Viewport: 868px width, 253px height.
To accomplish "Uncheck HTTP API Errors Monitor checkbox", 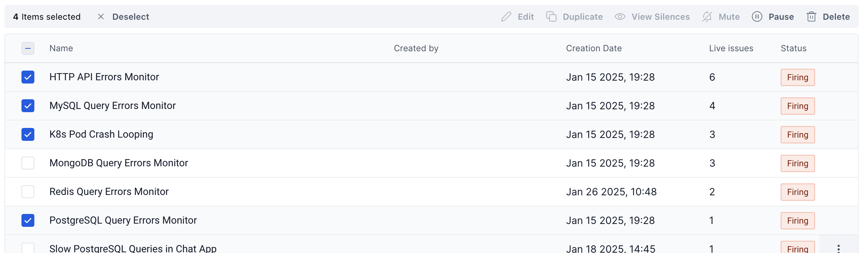I will pyautogui.click(x=28, y=77).
